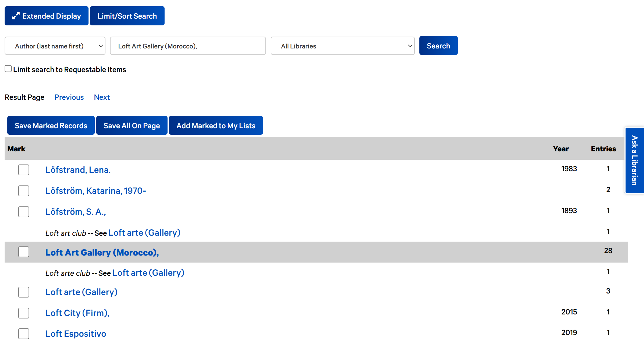This screenshot has height=346, width=644.
Task: Click the italic text Loft arte club
Action: (x=68, y=273)
